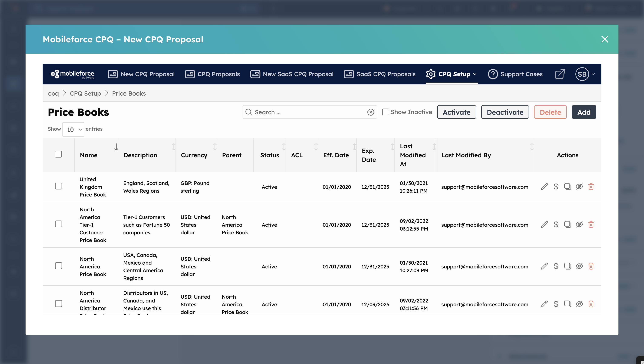
Task: Delete North America Distributor price book via trash icon
Action: [x=591, y=304]
